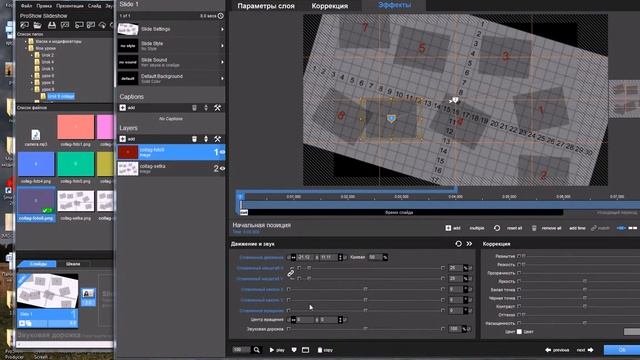The width and height of the screenshot is (640, 360).
Task: Click the reset icon in Движение и звук header
Action: tap(458, 244)
